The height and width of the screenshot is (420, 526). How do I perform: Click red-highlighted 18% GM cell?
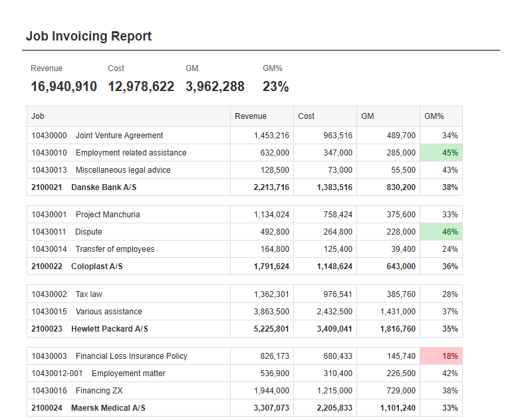click(441, 356)
